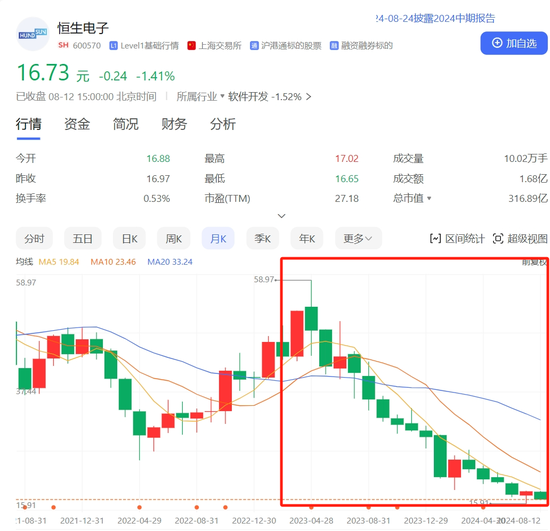Open the 软件开发 industry link

click(x=248, y=96)
